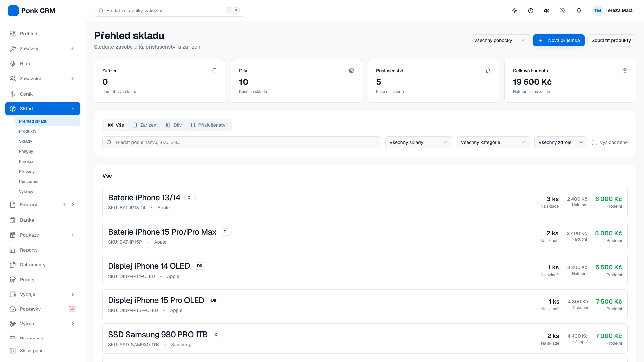Focus the stock search by name, SKU field
The image size is (644, 362).
241,142
